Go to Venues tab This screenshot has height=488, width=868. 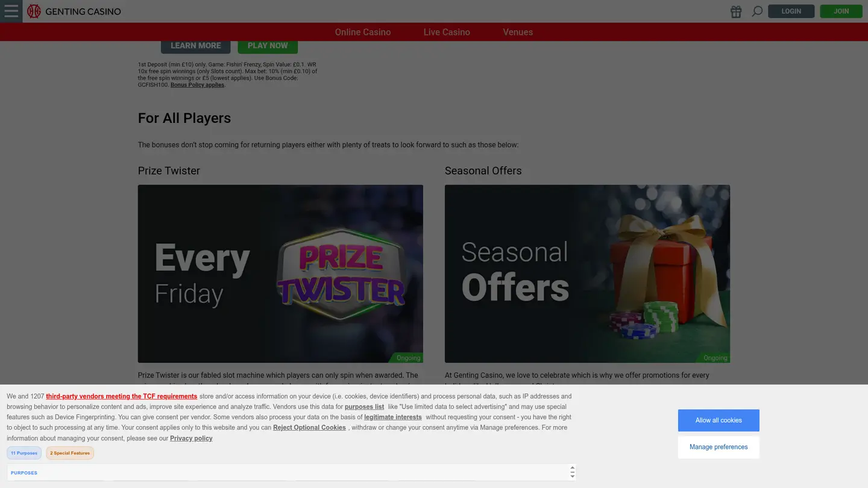click(518, 32)
